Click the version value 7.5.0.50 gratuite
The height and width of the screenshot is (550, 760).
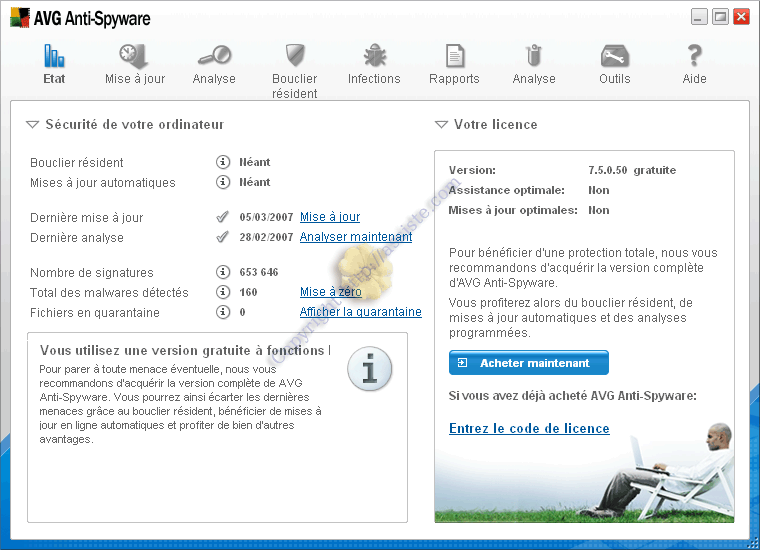[x=632, y=170]
